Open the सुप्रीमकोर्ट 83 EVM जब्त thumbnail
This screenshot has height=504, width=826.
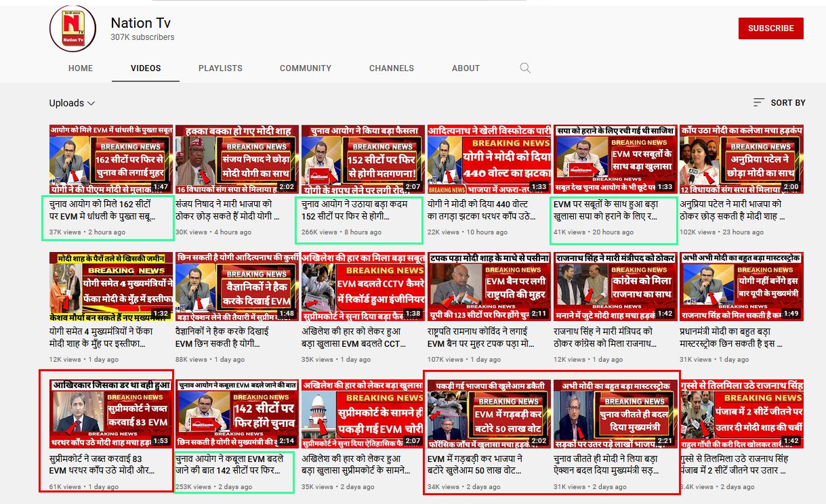tap(110, 414)
